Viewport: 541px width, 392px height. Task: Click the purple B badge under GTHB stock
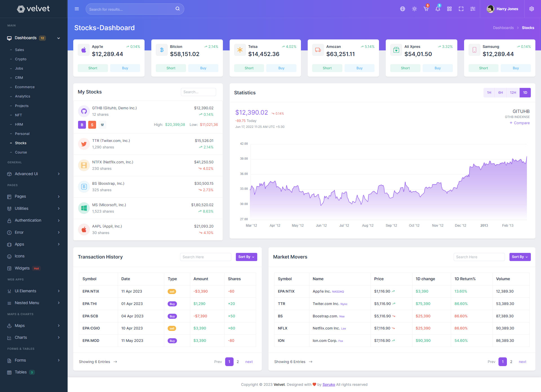[x=82, y=125]
